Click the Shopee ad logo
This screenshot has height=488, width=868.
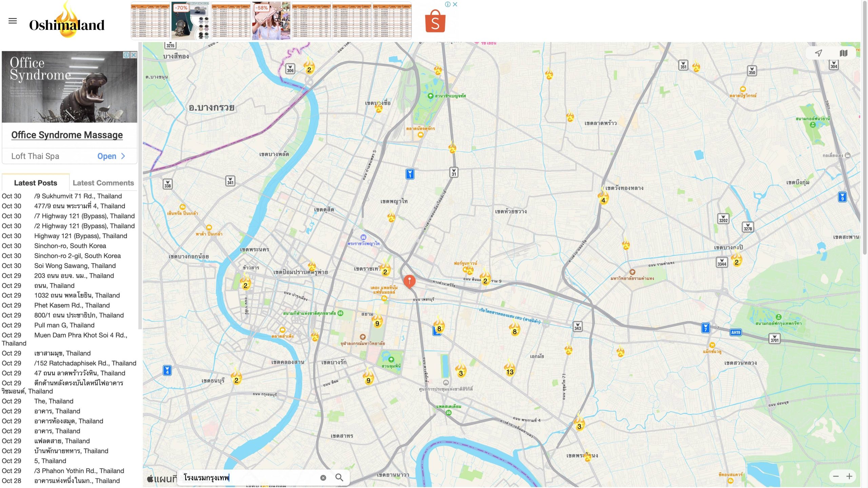pos(435,21)
